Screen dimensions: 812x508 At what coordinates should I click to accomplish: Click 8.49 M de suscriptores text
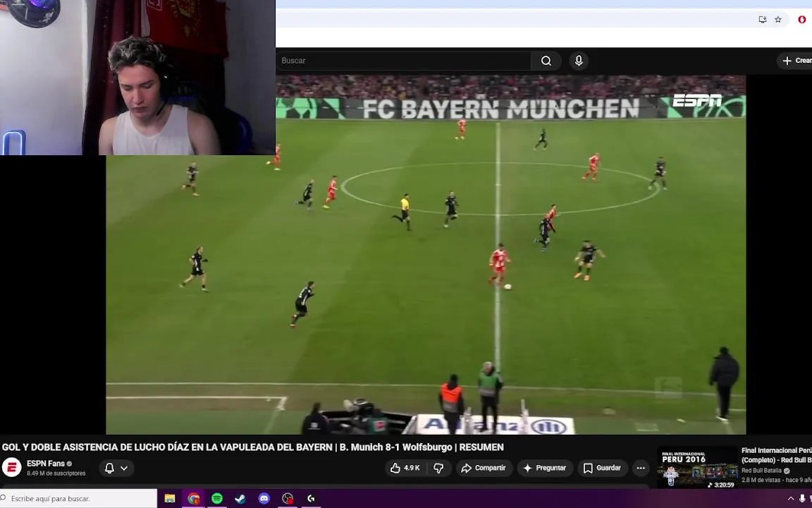click(x=56, y=473)
